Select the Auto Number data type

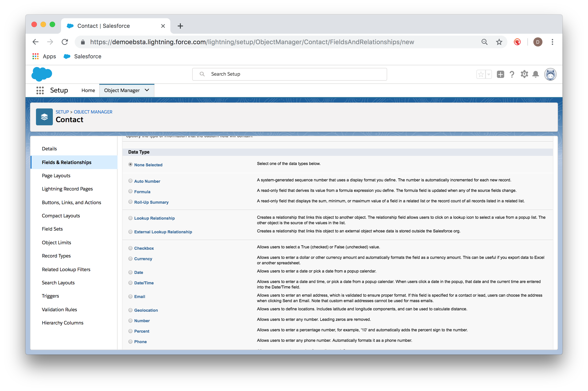click(x=130, y=181)
